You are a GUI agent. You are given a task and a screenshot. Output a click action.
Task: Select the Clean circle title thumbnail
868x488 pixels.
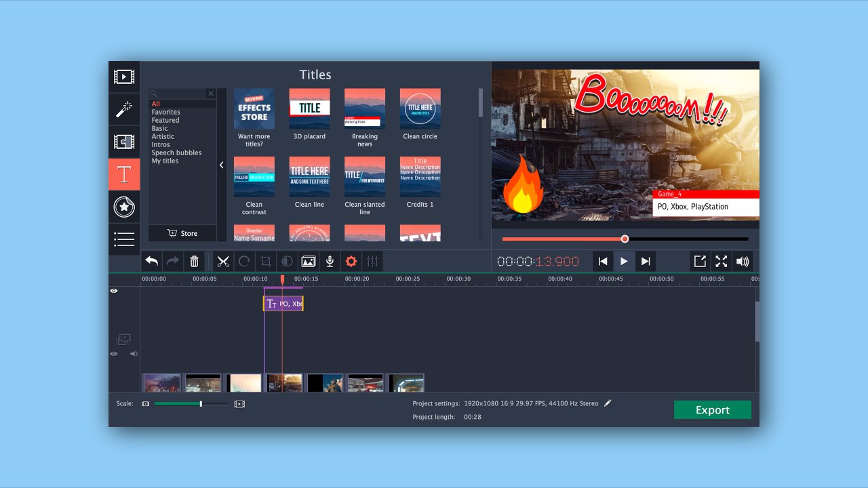[420, 108]
